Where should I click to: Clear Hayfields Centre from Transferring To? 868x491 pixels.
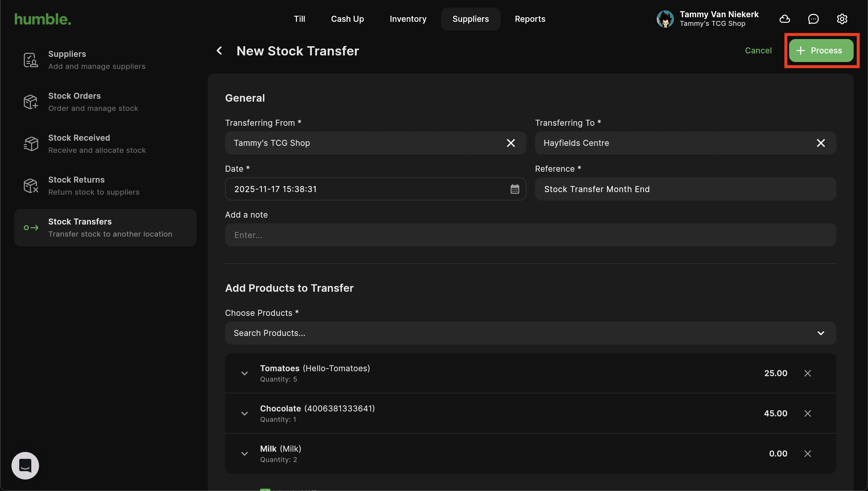[820, 143]
